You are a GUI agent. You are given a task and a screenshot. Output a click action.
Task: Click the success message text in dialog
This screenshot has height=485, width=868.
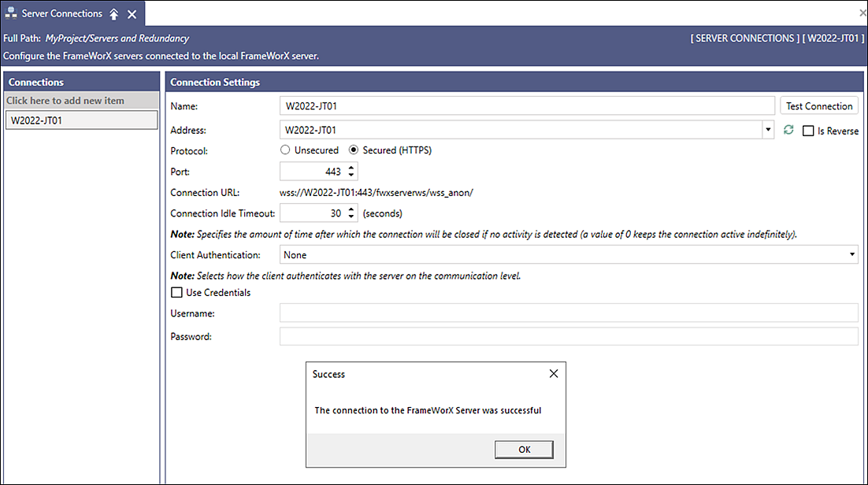tap(428, 410)
